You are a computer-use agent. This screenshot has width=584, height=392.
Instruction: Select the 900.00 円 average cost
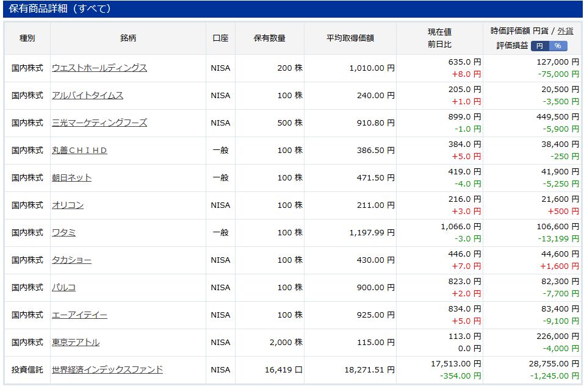click(376, 288)
